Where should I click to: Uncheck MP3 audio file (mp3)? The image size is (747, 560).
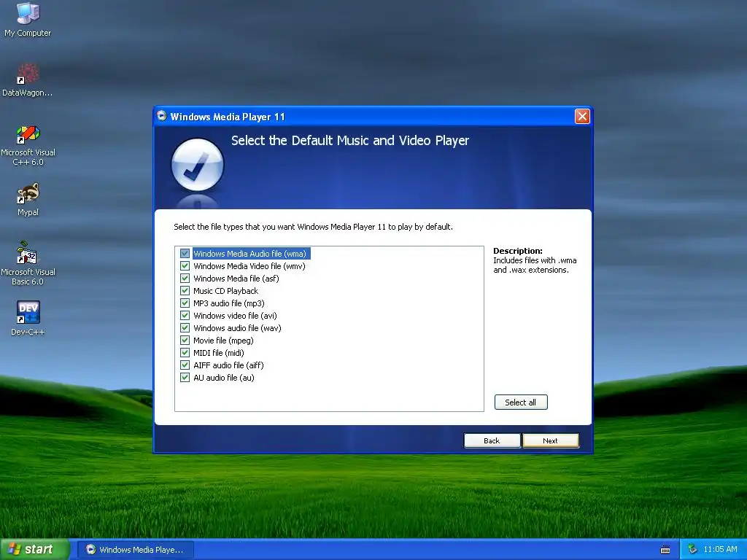click(x=185, y=303)
